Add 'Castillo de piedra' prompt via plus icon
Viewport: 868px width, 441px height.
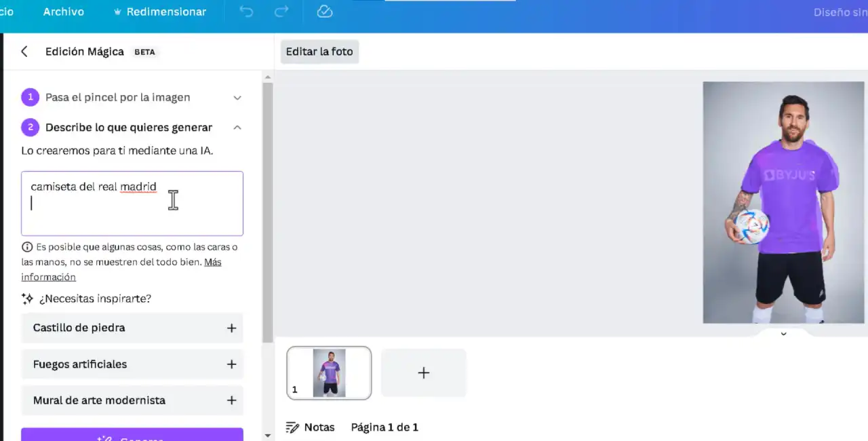click(x=231, y=328)
